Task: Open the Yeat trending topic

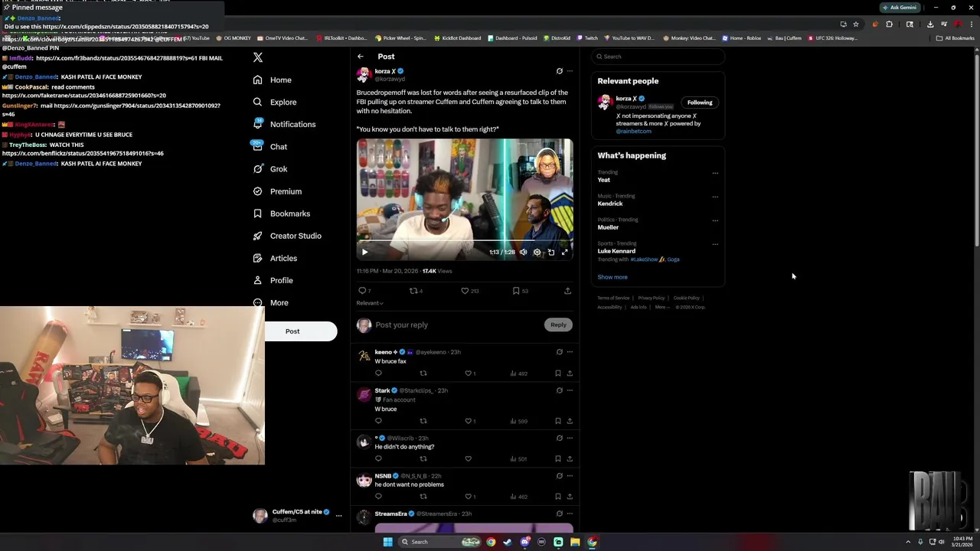Action: point(604,180)
